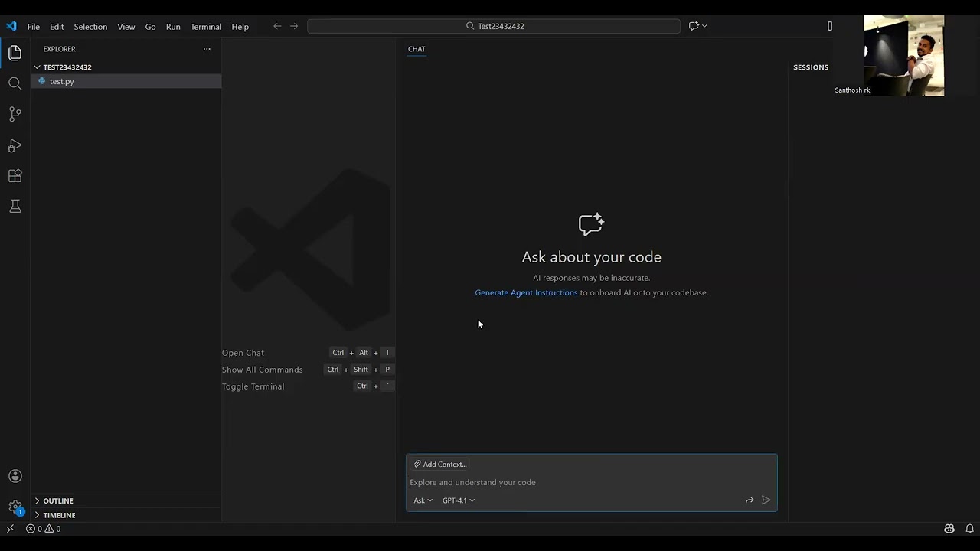This screenshot has height=551, width=980.
Task: Open Explorer more actions ellipsis
Action: [x=207, y=49]
